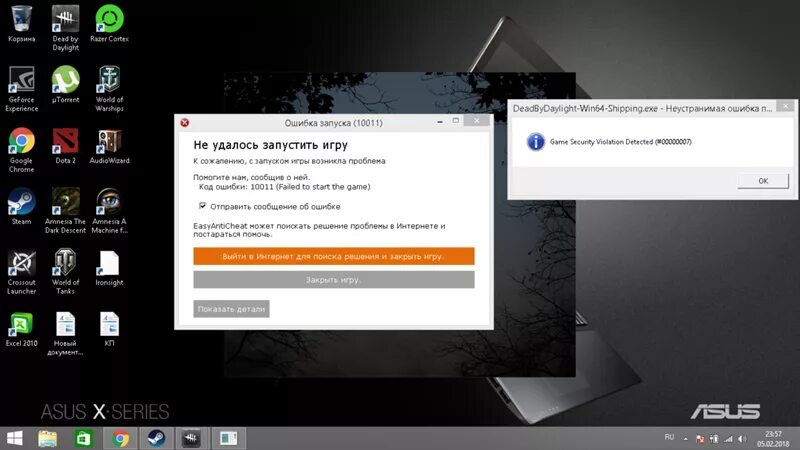
Task: Close the DeadByDaylight fatal error dialog
Action: [x=786, y=106]
